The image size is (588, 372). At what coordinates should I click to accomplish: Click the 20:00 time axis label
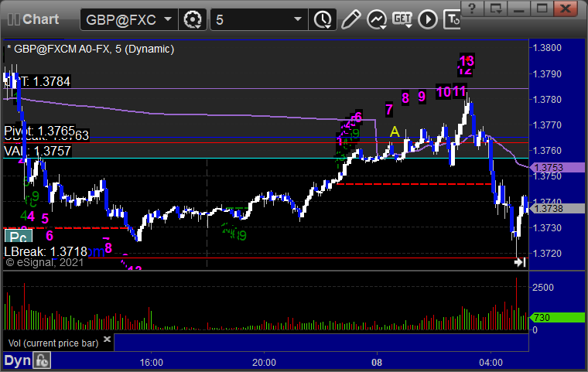click(x=264, y=363)
